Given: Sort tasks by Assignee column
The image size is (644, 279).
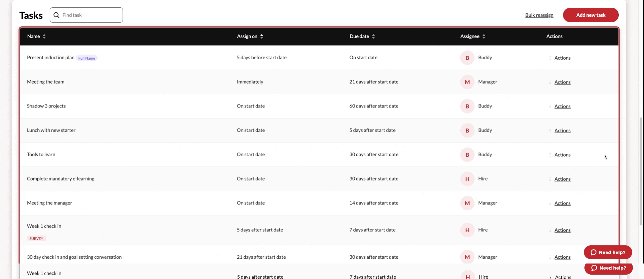Looking at the screenshot, I should pos(484,36).
